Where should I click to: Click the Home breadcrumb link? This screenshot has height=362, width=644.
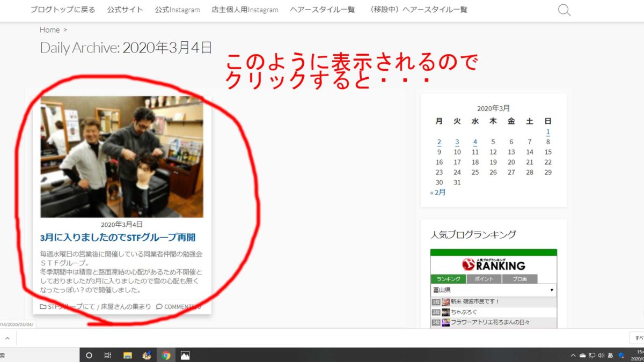click(49, 30)
